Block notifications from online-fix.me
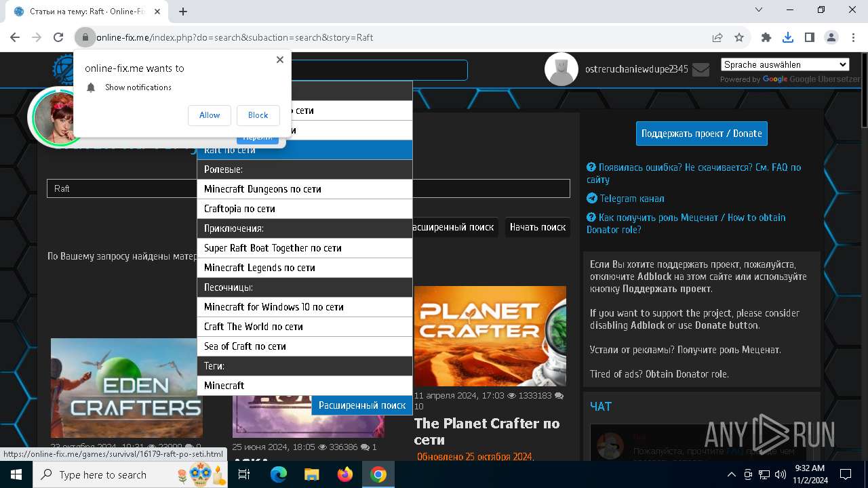 258,115
